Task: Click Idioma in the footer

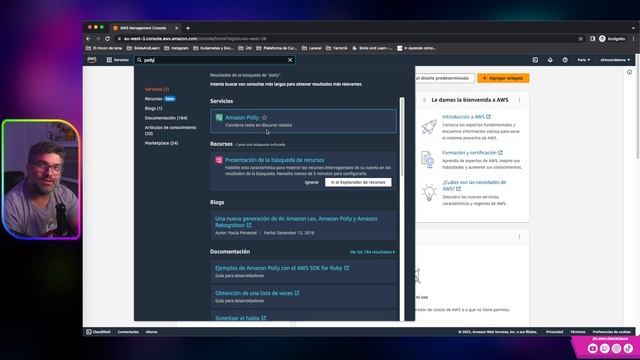Action: coord(151,332)
